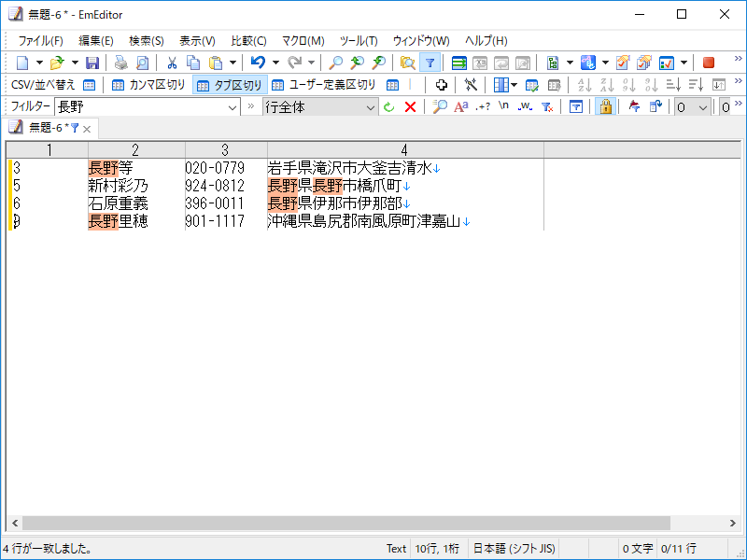
Task: Toggle match case Aa option in filter bar
Action: point(461,105)
